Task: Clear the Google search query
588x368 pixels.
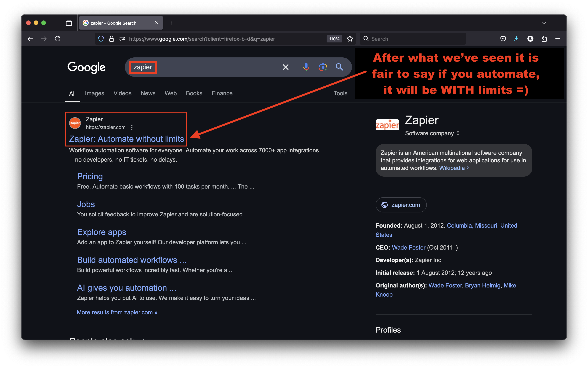Action: 285,67
